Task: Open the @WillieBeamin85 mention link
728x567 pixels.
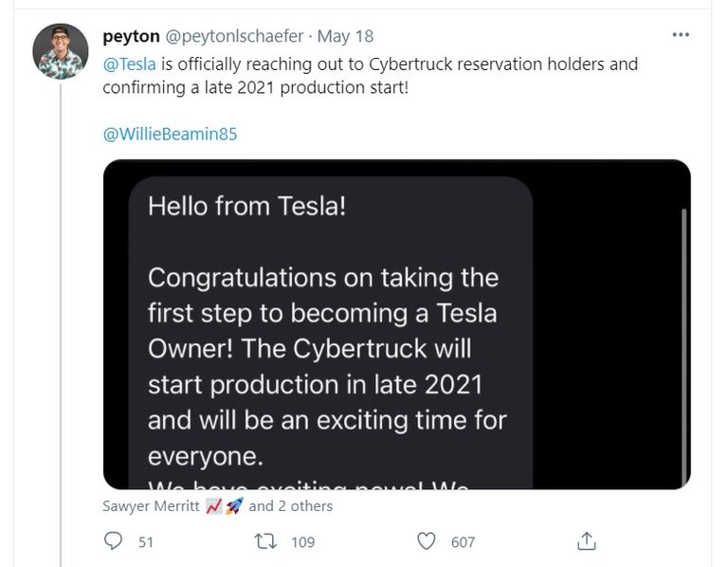Action: 170,134
